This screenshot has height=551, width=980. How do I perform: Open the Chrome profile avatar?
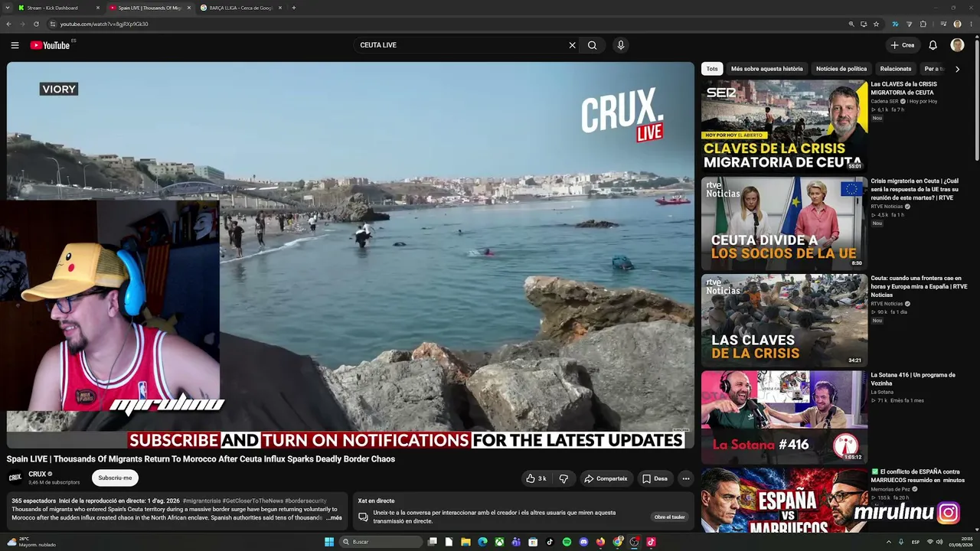tap(957, 24)
